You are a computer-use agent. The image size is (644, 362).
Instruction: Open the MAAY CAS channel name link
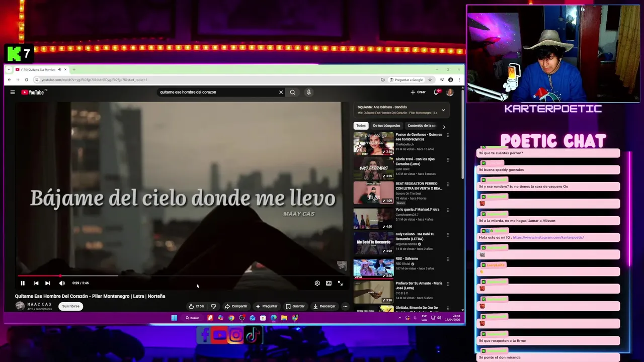pos(39,304)
